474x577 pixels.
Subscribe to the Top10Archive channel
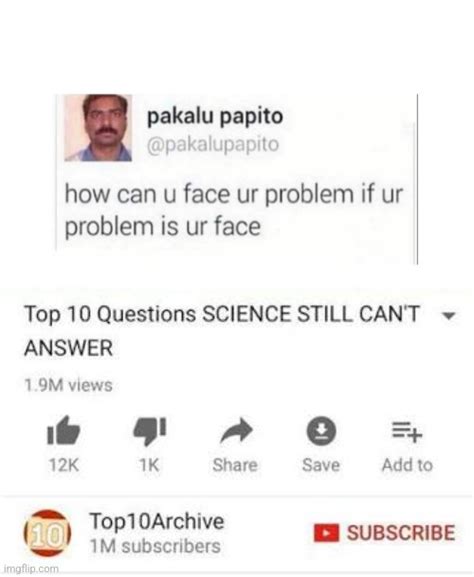385,533
